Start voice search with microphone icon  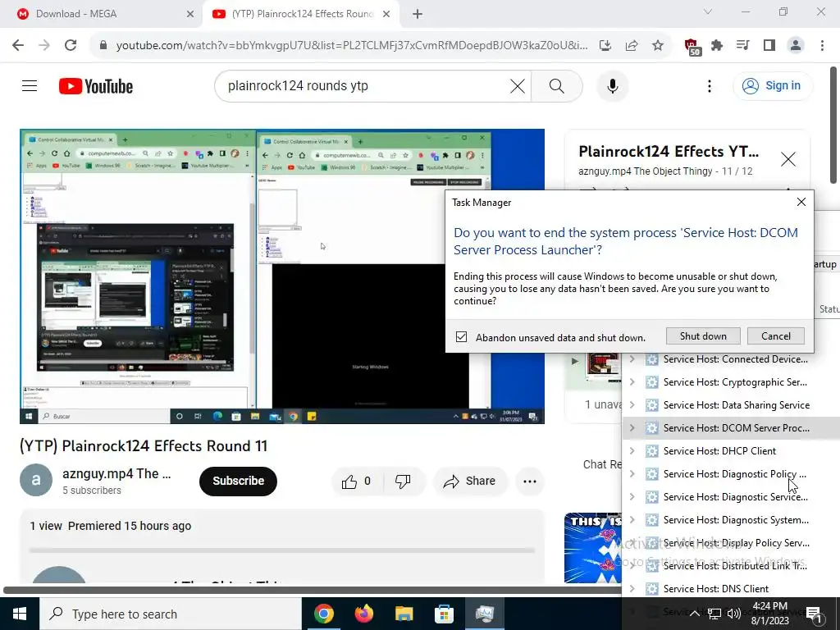coord(612,85)
